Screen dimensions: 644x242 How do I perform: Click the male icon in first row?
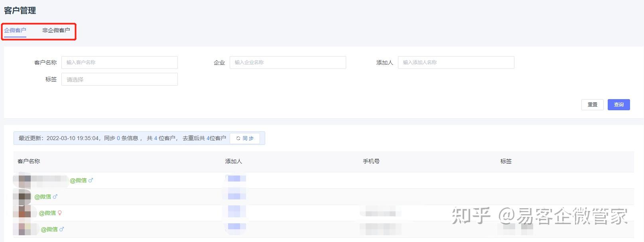91,180
